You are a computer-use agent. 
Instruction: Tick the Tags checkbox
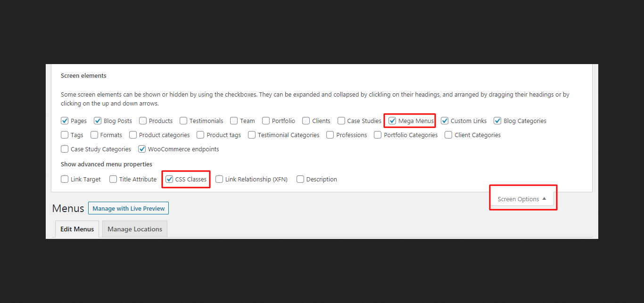tap(65, 135)
